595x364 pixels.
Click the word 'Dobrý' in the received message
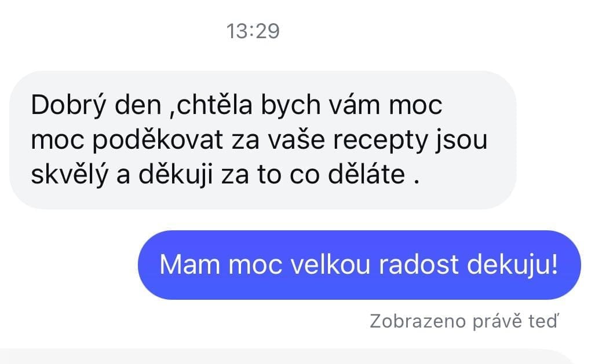(x=68, y=106)
